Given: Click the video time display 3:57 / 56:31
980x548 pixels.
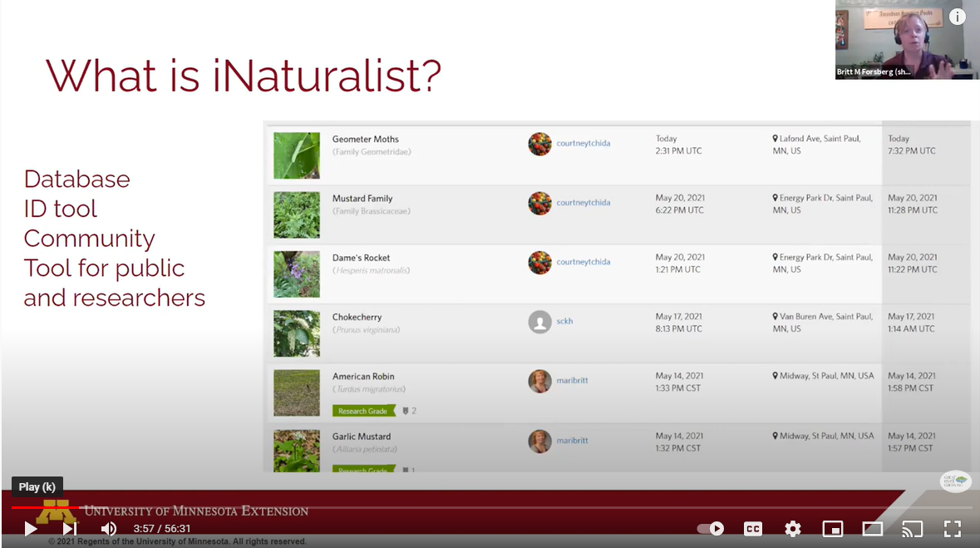Looking at the screenshot, I should click(162, 529).
